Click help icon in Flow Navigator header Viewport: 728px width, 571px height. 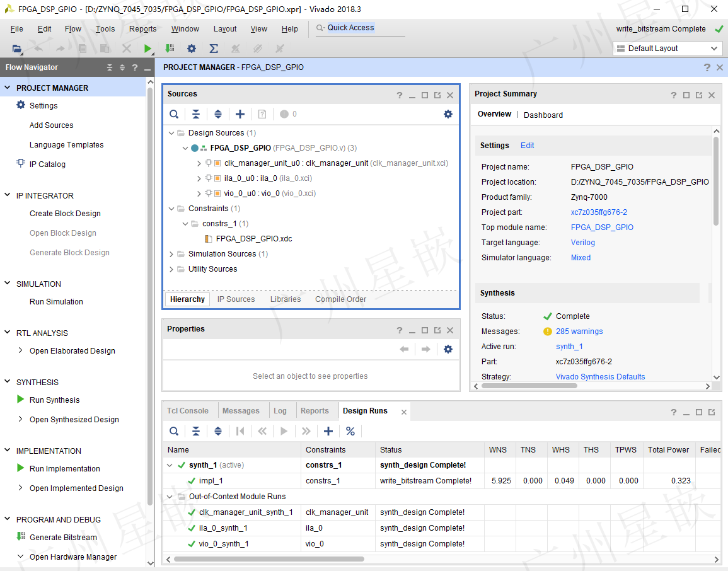click(135, 67)
